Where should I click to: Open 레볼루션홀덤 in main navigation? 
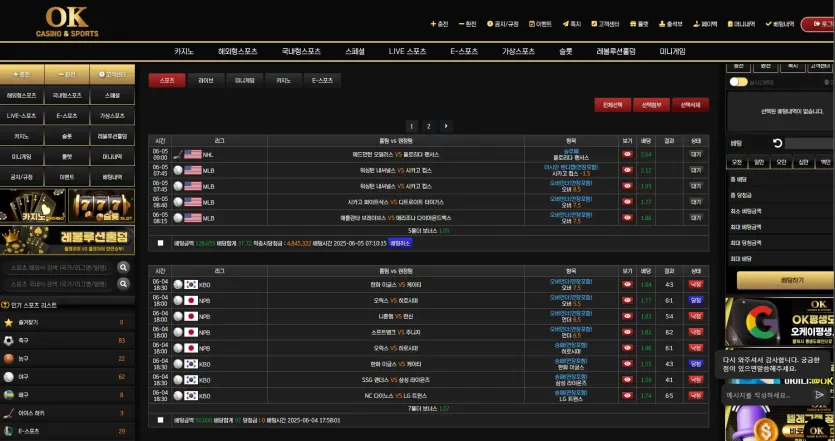pos(616,52)
